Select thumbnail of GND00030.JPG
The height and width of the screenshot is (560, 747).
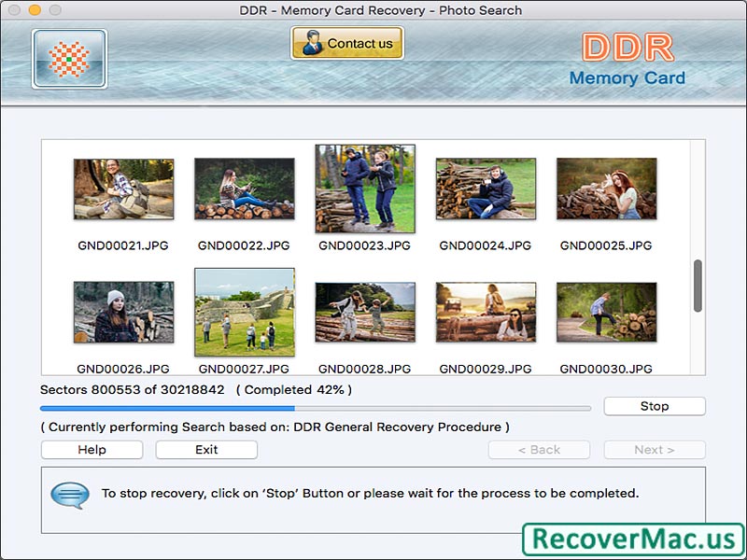(606, 312)
